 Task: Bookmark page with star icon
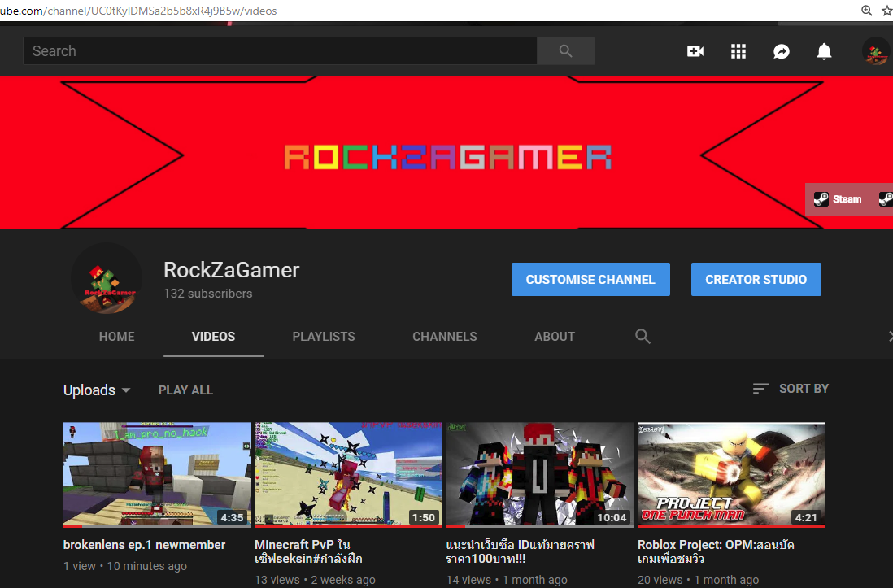point(886,10)
